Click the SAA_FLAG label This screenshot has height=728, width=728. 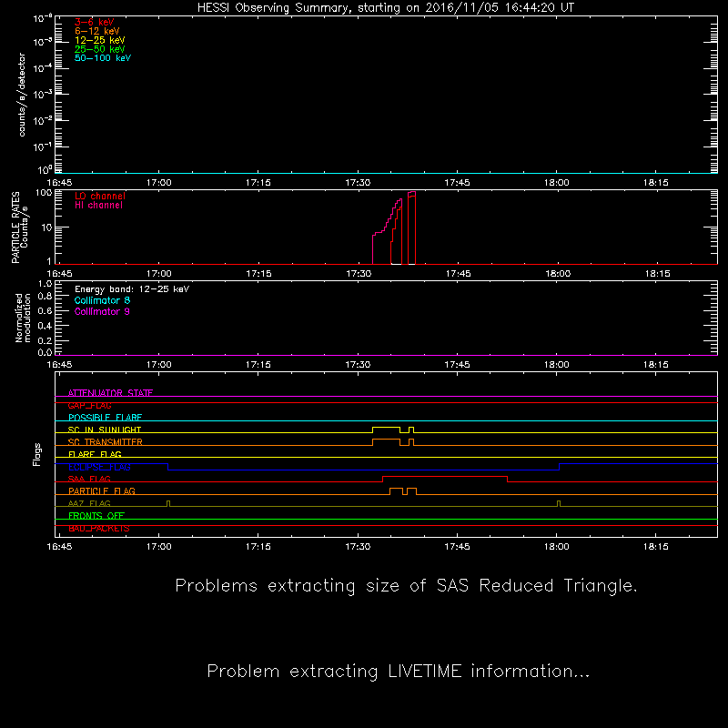point(89,480)
